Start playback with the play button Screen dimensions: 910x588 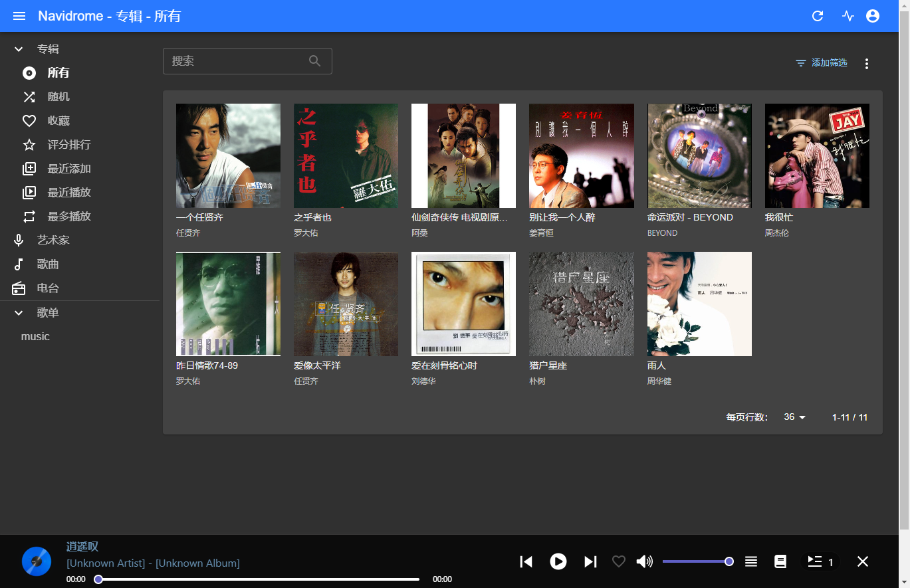coord(558,561)
